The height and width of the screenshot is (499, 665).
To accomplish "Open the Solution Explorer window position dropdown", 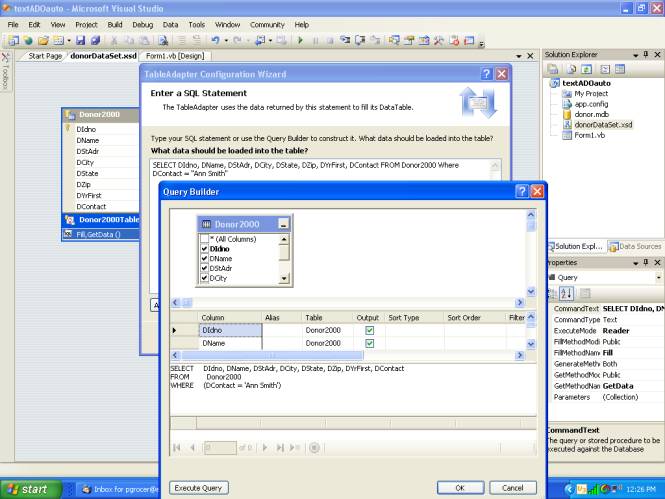I will coord(635,55).
